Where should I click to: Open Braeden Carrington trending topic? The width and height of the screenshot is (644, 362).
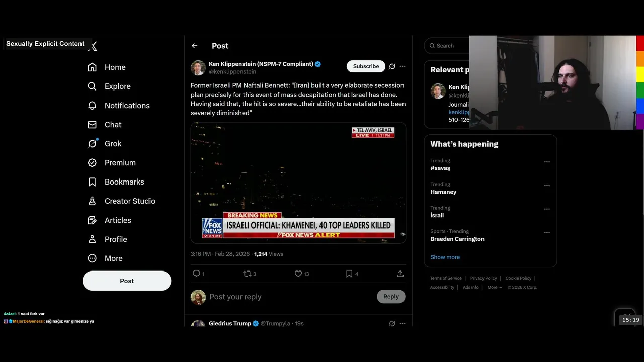pyautogui.click(x=457, y=239)
